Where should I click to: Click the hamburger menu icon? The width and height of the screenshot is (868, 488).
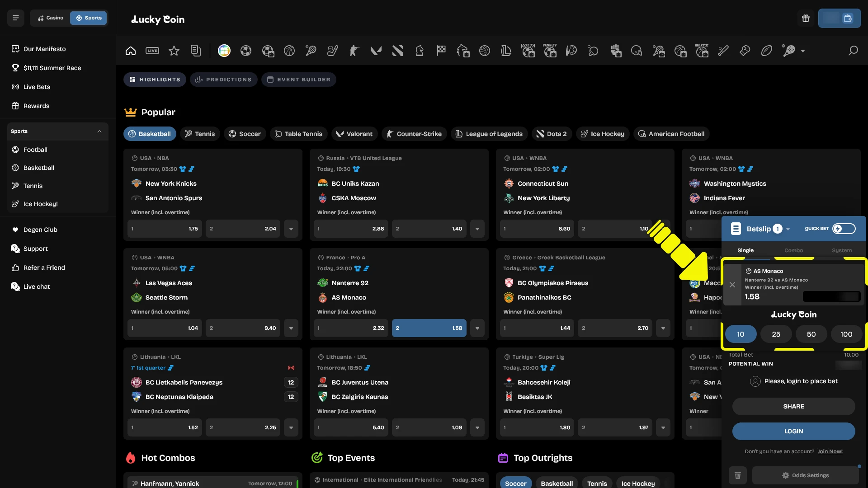(x=16, y=18)
